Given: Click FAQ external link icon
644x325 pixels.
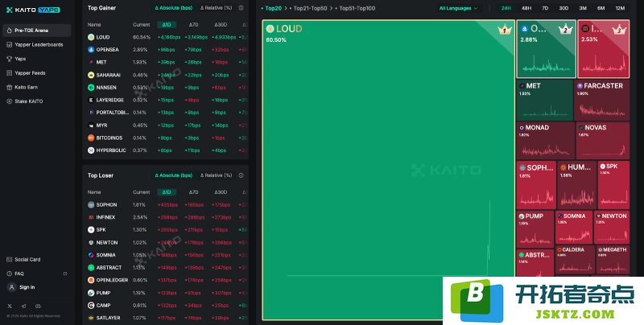Looking at the screenshot, I should click(x=65, y=274).
